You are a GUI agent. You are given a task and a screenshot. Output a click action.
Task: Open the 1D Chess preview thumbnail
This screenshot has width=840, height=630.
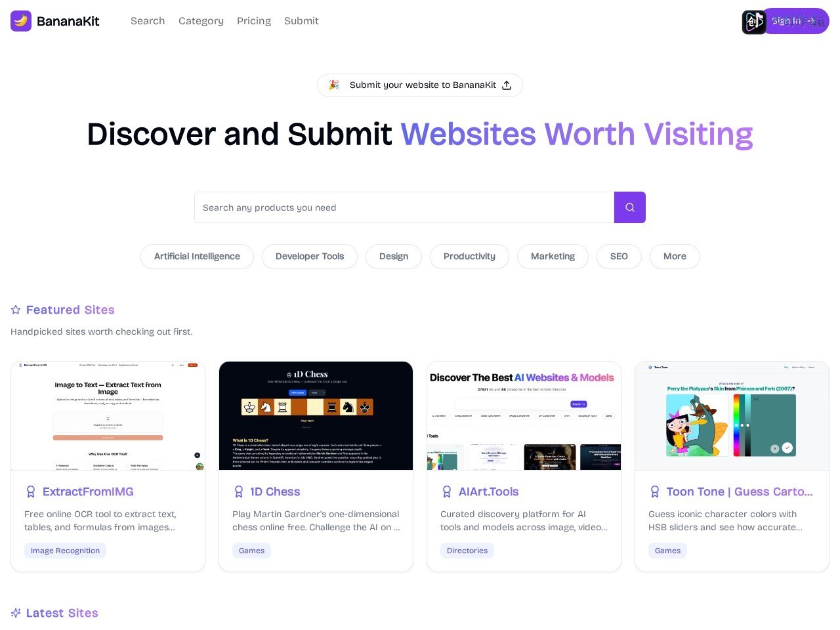[316, 416]
